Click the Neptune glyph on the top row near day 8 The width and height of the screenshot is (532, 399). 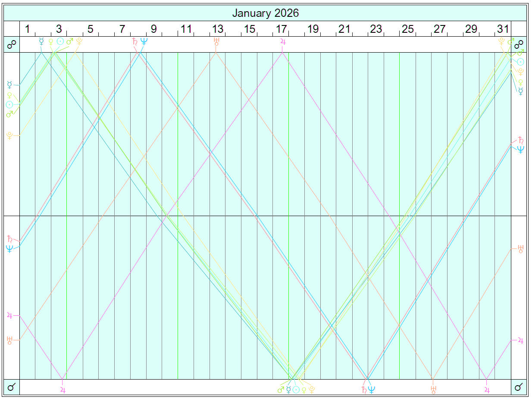(x=144, y=42)
